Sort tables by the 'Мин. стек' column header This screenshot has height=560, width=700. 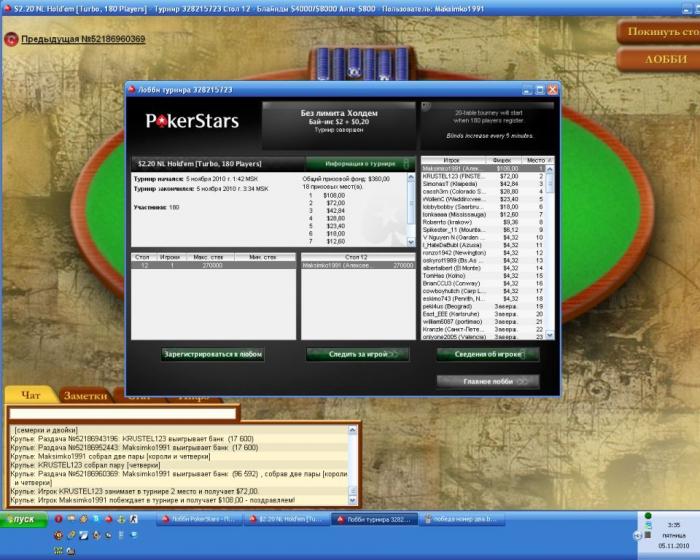tap(264, 257)
